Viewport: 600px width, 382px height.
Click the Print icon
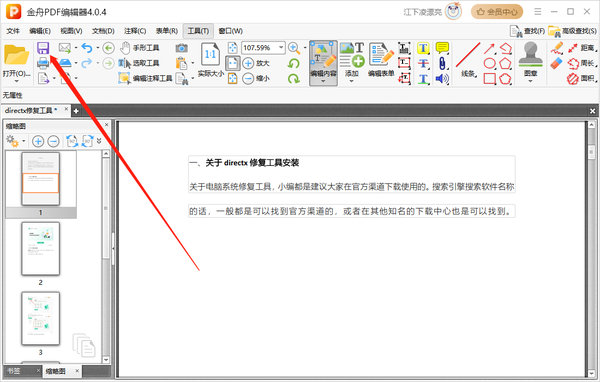coord(43,63)
